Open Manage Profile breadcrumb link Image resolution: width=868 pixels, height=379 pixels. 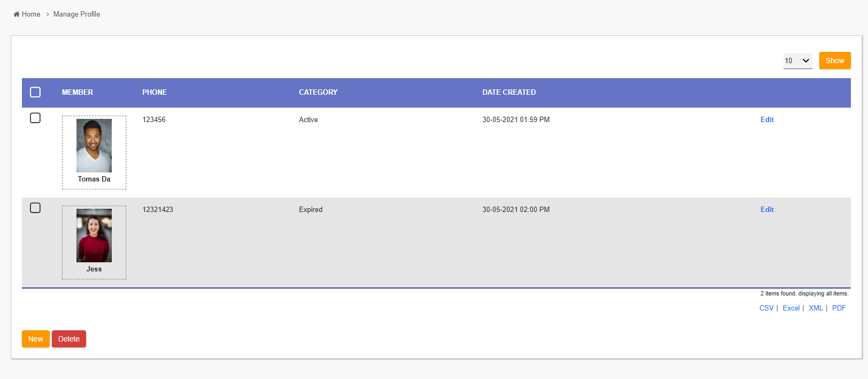(76, 14)
